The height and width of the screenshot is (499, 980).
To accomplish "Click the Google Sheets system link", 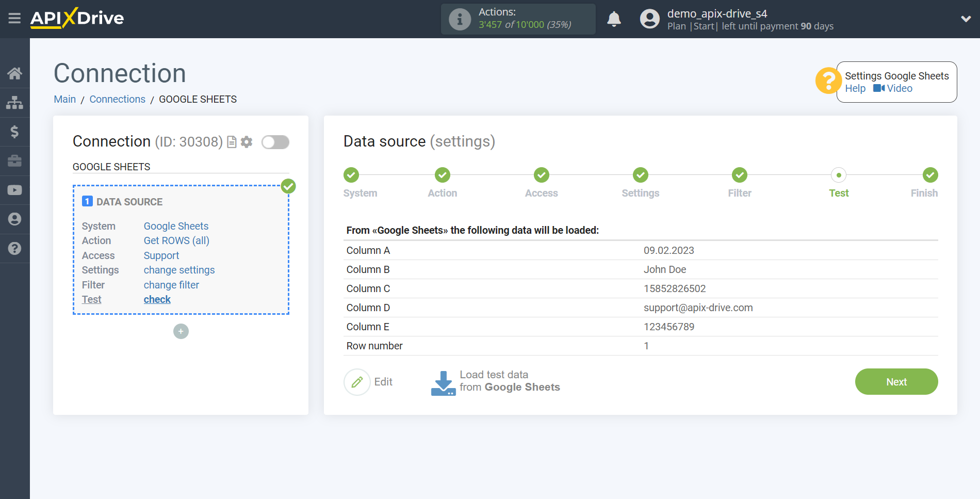I will point(176,226).
